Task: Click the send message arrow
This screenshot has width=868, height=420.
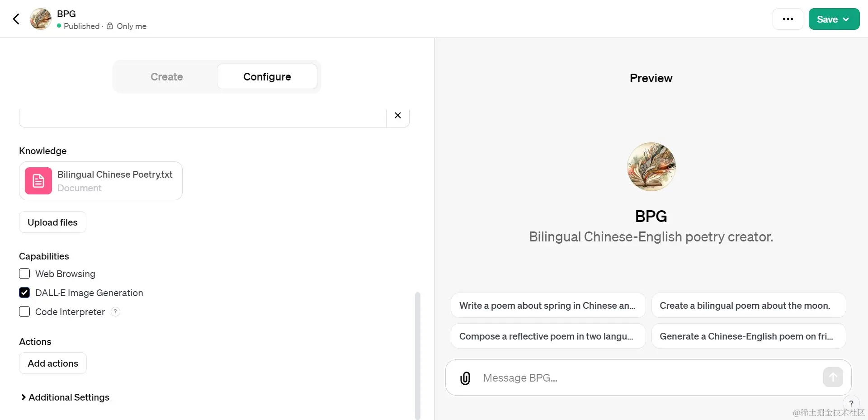Action: [x=833, y=377]
